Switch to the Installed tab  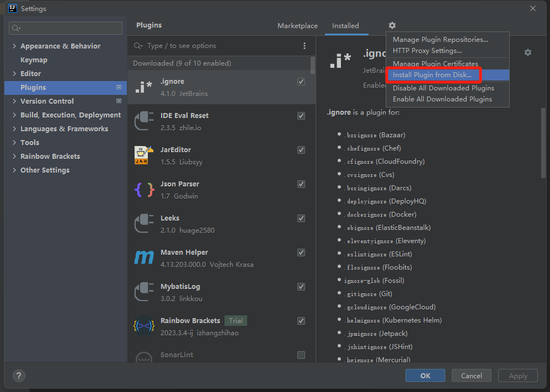click(345, 25)
